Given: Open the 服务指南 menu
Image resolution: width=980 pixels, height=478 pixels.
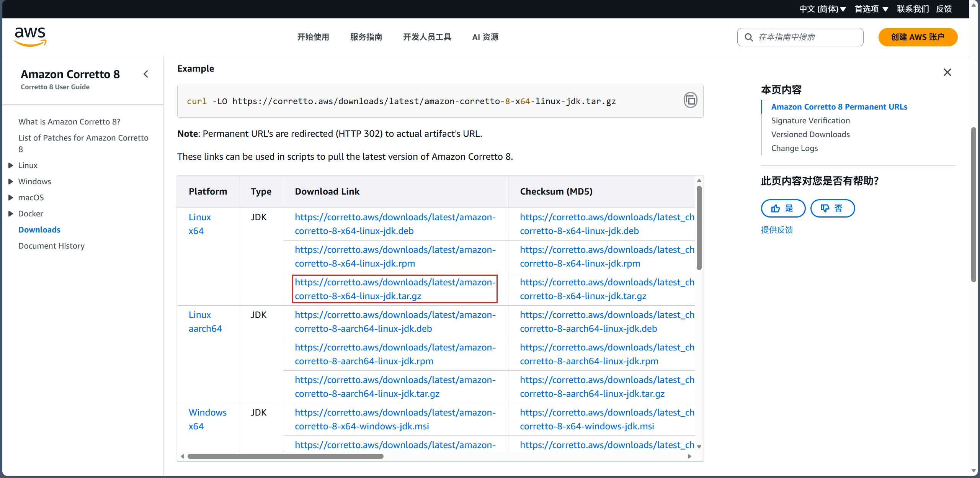Looking at the screenshot, I should tap(366, 37).
